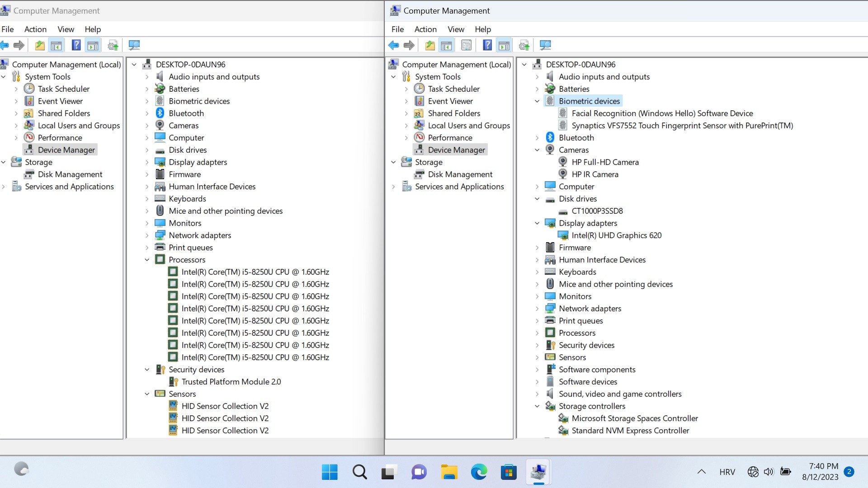Click network globe icon in system tray
The width and height of the screenshot is (868, 488).
click(x=753, y=472)
